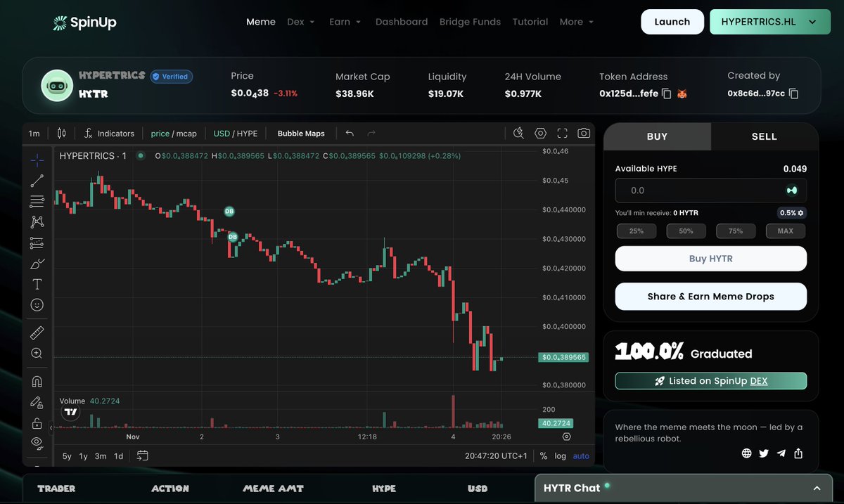The height and width of the screenshot is (504, 844).
Task: Copy the creator address
Action: point(793,93)
